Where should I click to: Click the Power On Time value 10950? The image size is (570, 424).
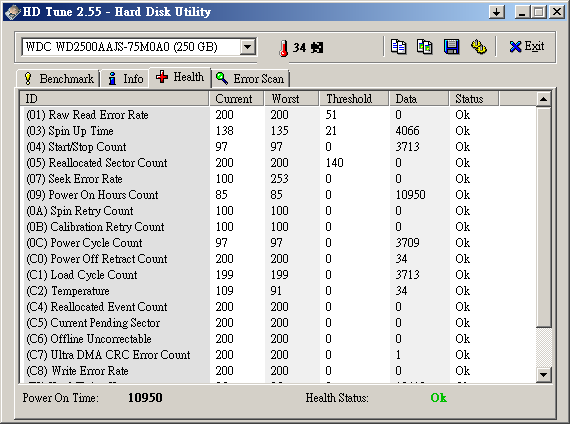pos(145,398)
